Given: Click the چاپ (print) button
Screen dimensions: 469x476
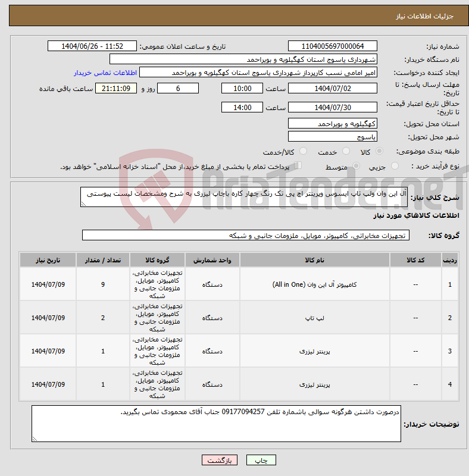Looking at the screenshot, I should point(261,460).
